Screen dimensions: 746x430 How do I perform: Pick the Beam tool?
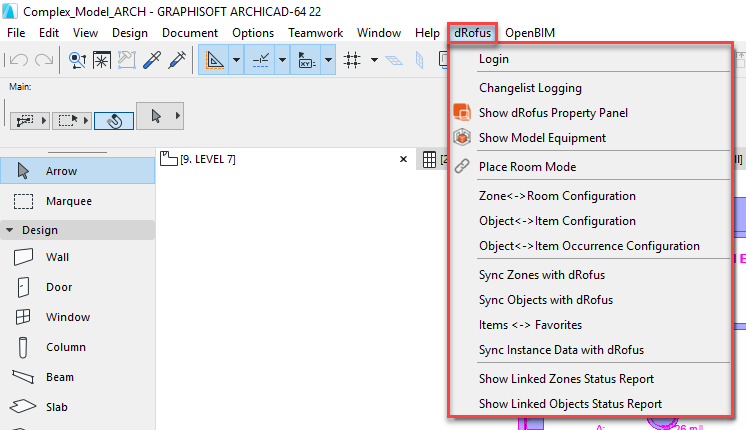point(58,378)
